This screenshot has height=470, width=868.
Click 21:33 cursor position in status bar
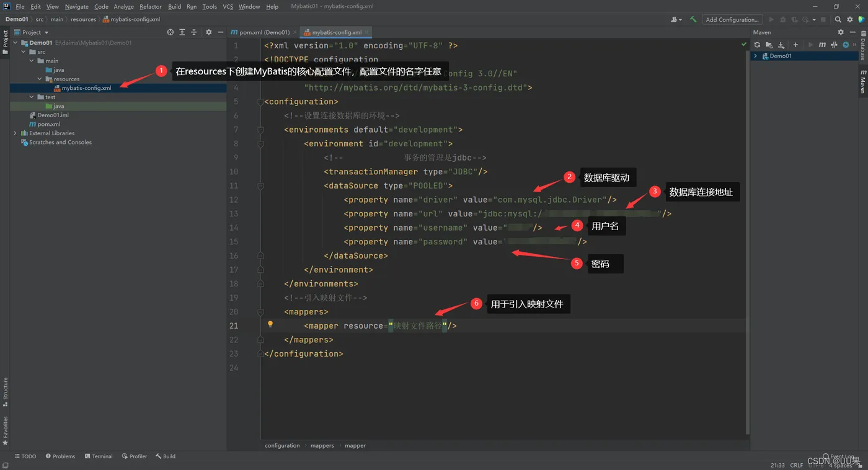tap(777, 465)
